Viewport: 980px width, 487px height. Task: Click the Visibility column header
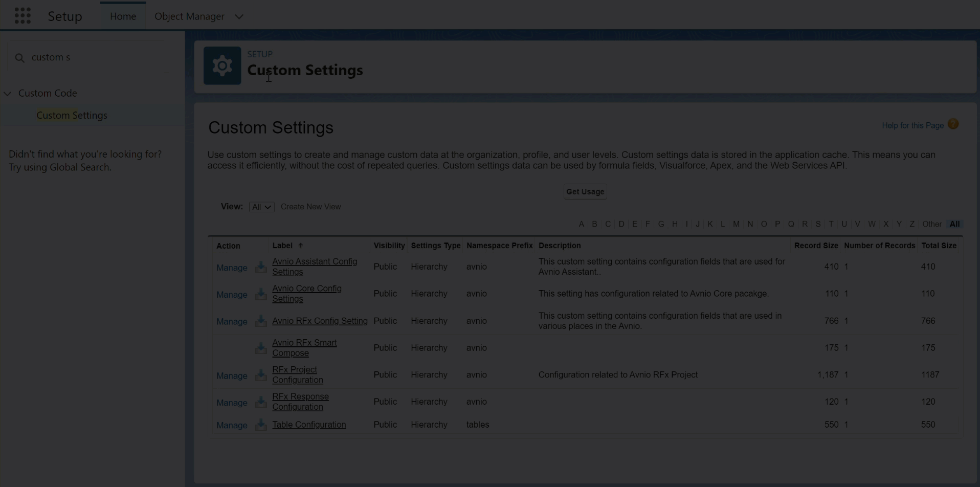click(389, 246)
